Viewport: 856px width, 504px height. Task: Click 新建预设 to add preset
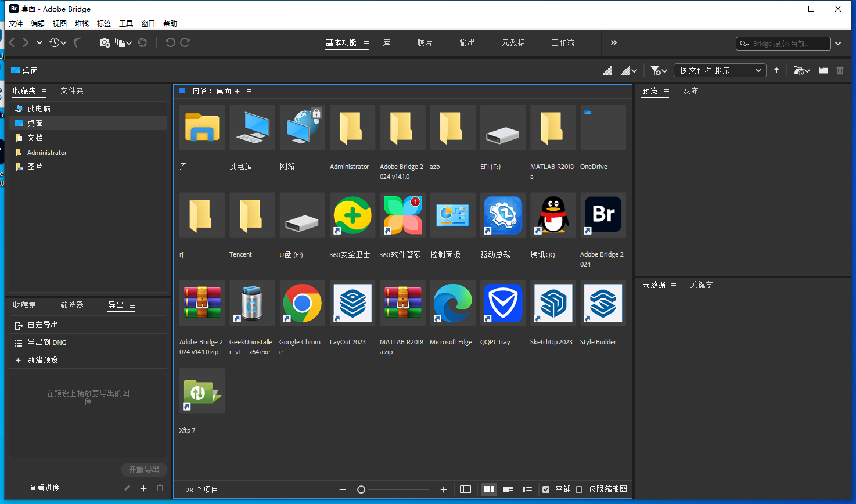click(88, 360)
